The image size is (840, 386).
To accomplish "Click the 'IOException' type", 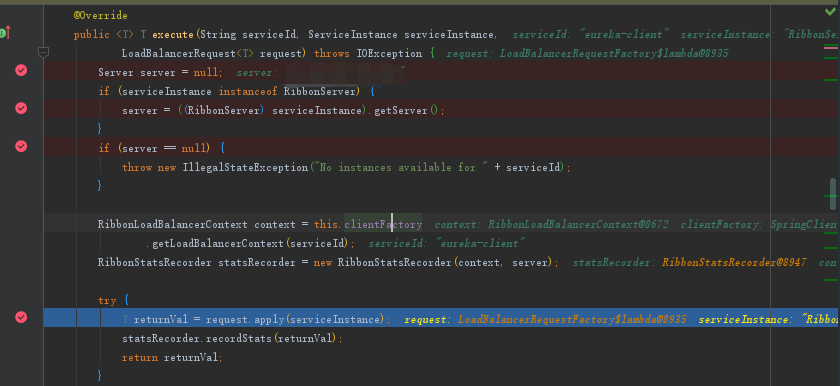I will 389,54.
